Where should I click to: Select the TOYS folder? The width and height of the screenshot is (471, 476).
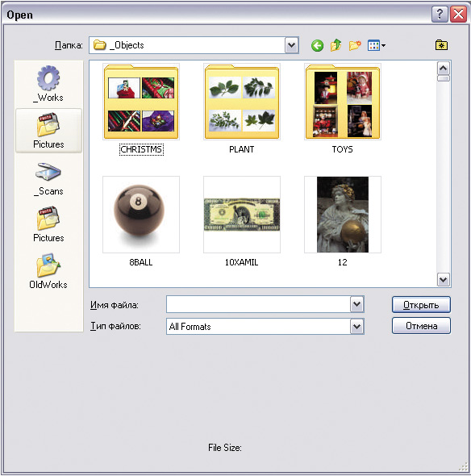(x=343, y=102)
